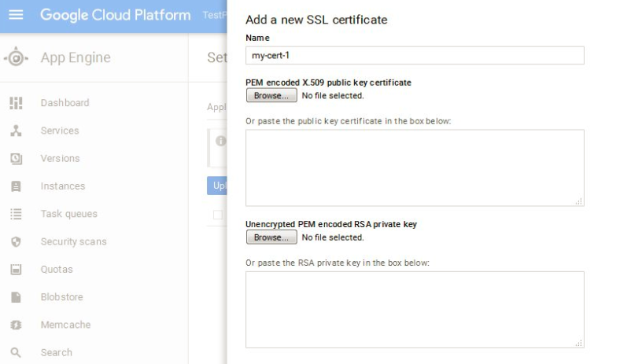Click the App Engine logo icon
Screen dimensions: 620x364
[x=16, y=58]
